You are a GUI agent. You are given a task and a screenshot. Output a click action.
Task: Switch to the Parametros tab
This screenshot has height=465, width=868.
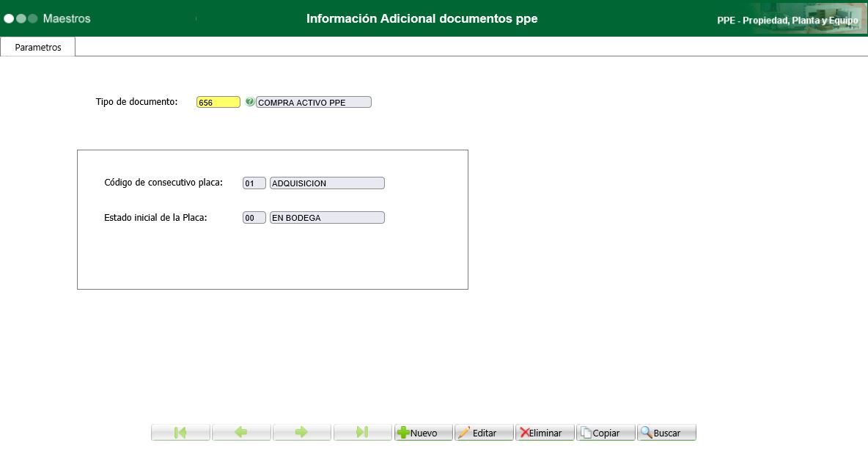pos(37,46)
